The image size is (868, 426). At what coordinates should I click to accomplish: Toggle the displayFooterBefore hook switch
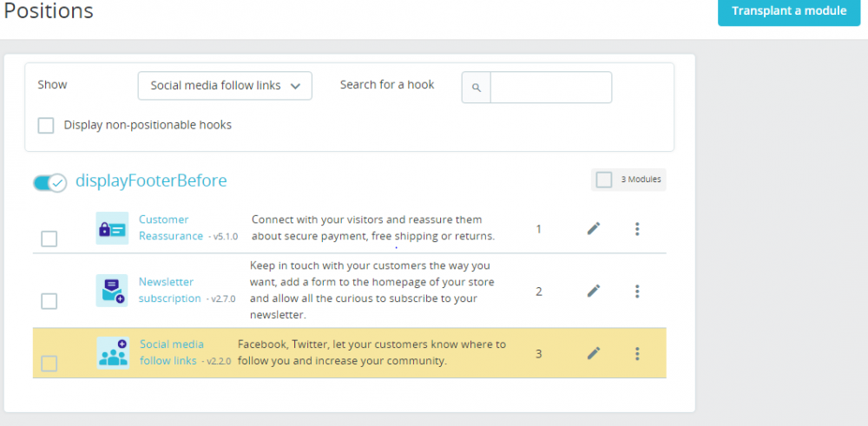click(49, 182)
